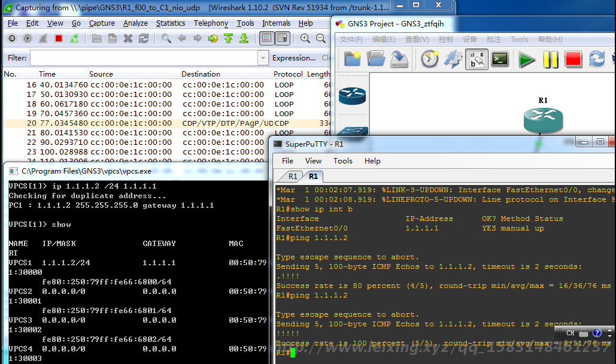Viewport: 616px width, 364px height.
Task: Open Wireshark File menu
Action: (13, 23)
